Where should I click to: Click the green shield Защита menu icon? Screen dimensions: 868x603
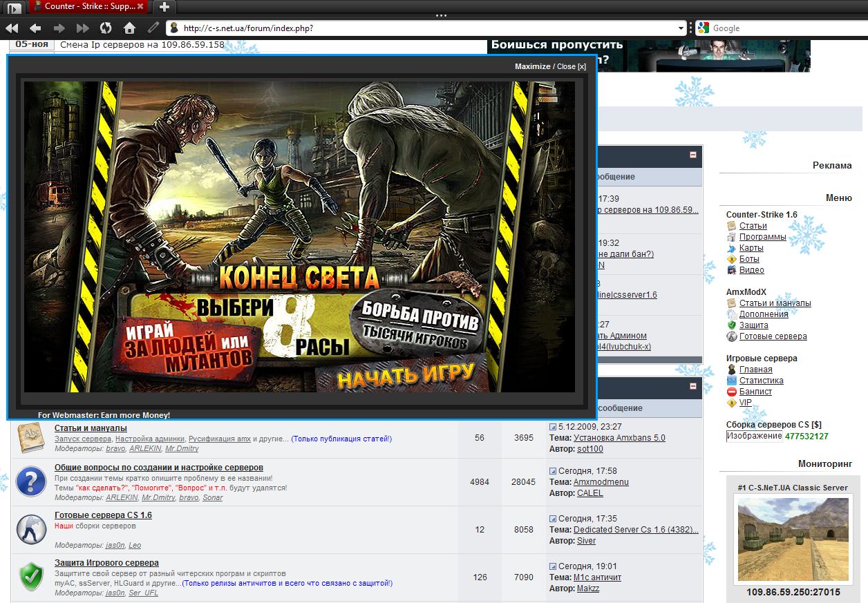pyautogui.click(x=732, y=325)
